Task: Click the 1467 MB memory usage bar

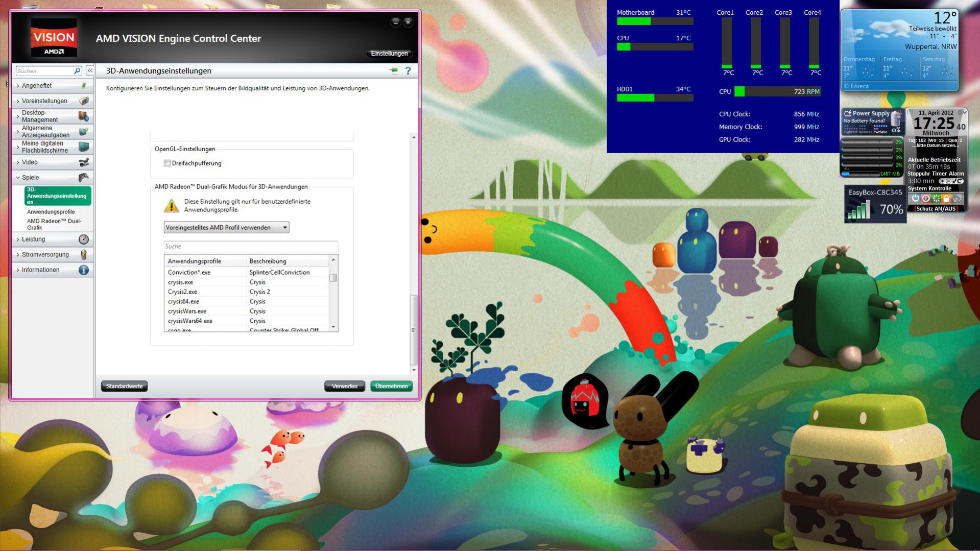Action: point(861,174)
